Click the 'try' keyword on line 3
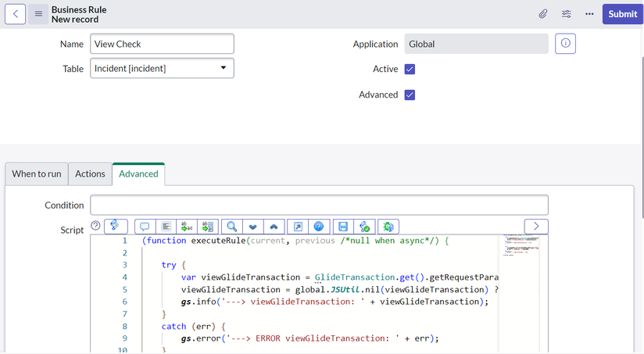This screenshot has width=644, height=354. 169,265
